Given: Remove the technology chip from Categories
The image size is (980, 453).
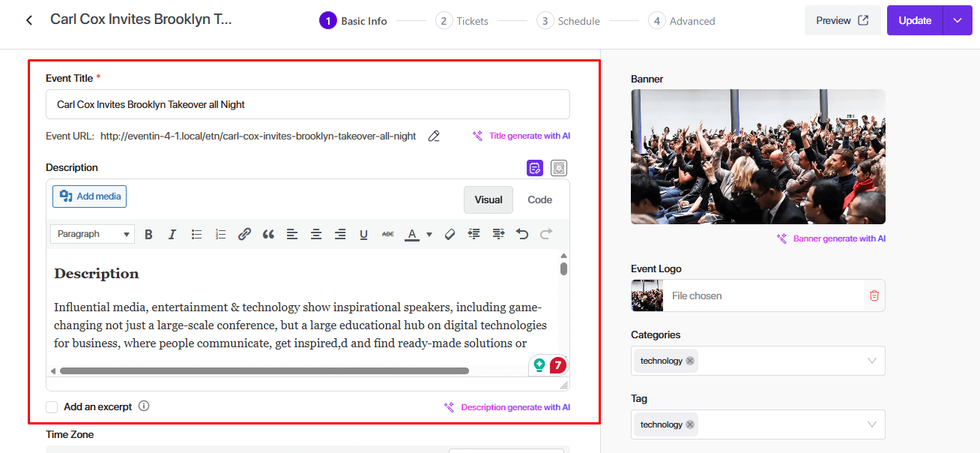Looking at the screenshot, I should (x=690, y=361).
